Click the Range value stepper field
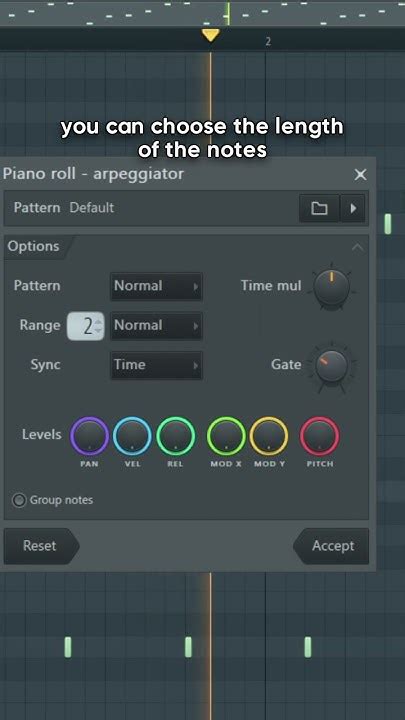This screenshot has width=405, height=720. [x=86, y=326]
